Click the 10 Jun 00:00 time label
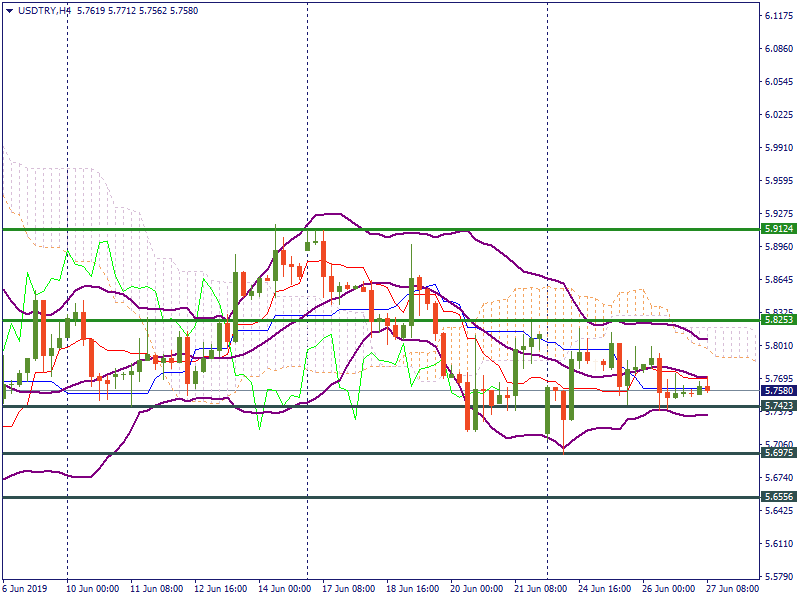Viewport: 800px width, 600px height. pyautogui.click(x=94, y=589)
